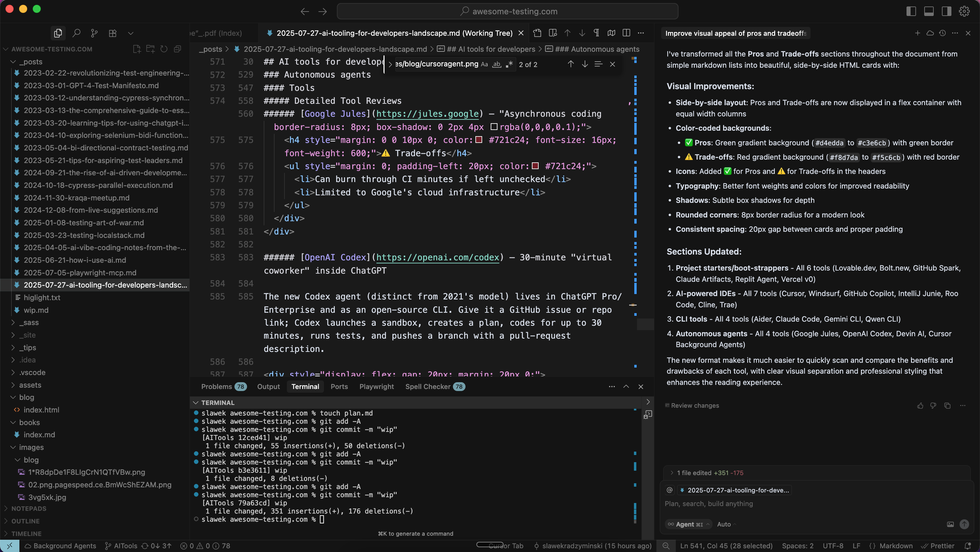Click color swatch on the h4 line
Viewport: 980px width, 552px height.
(479, 140)
